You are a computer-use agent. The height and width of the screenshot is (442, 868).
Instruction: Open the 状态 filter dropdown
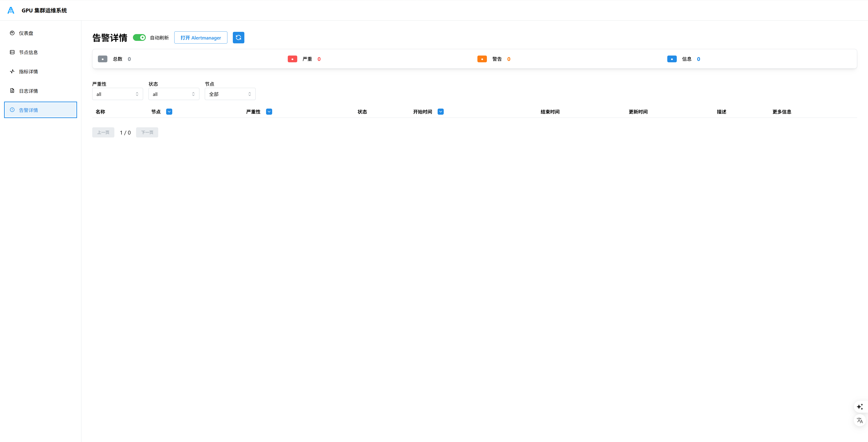pyautogui.click(x=174, y=94)
